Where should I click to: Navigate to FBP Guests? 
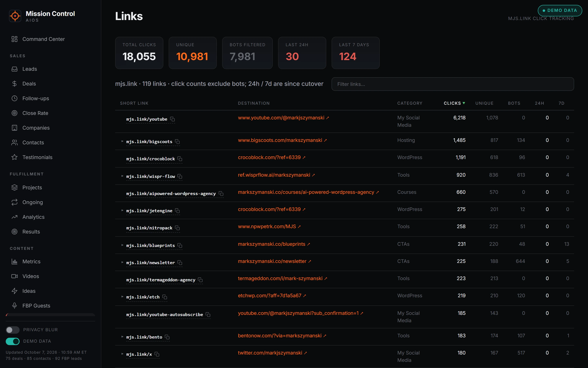coord(50,306)
